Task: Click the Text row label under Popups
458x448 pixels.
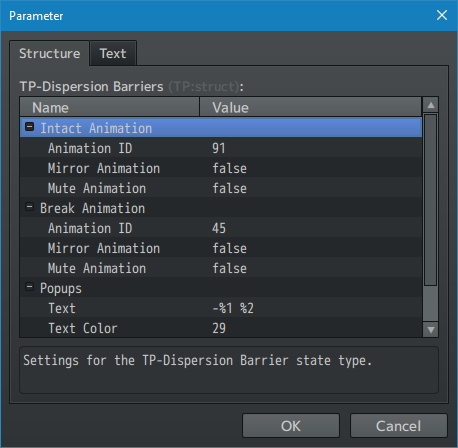Action: tap(62, 308)
